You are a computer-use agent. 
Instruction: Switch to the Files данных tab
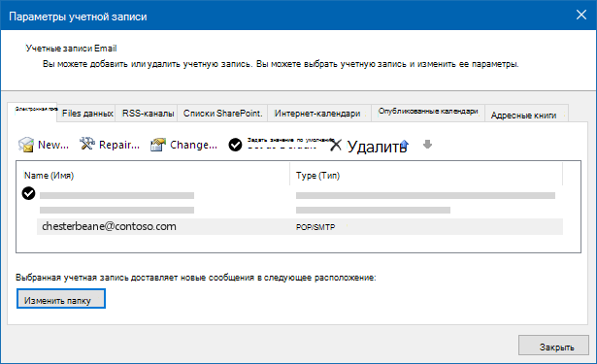87,114
